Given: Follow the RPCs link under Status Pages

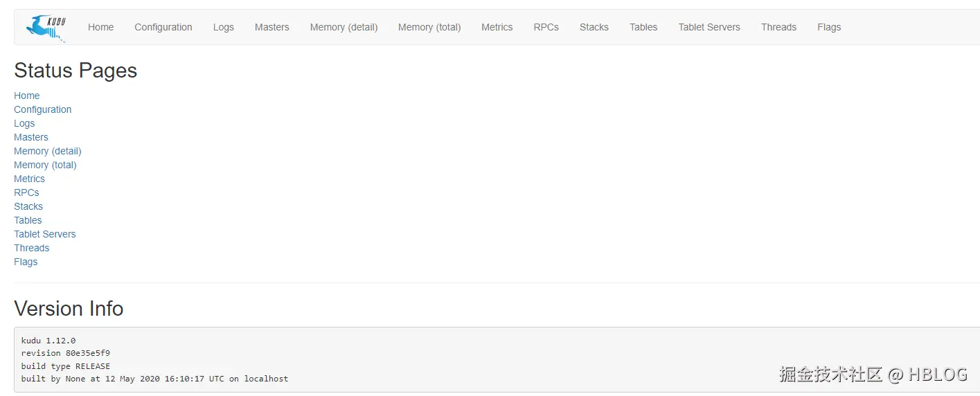Looking at the screenshot, I should coord(27,192).
